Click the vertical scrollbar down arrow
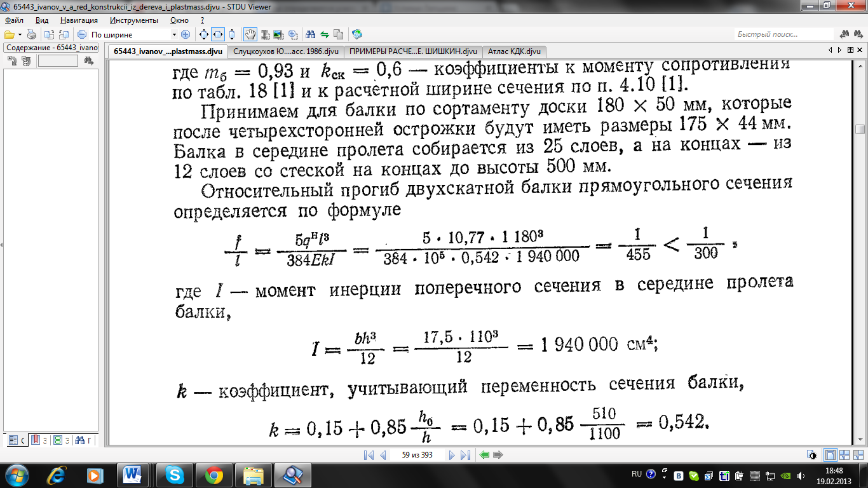The width and height of the screenshot is (868, 488). 860,439
